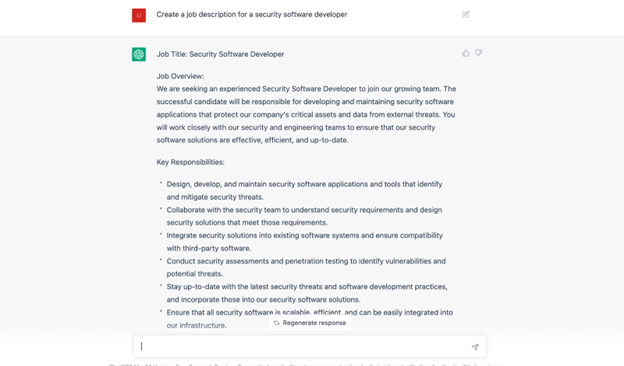The image size is (624, 366).
Task: Give the response a thumbs down
Action: (478, 53)
